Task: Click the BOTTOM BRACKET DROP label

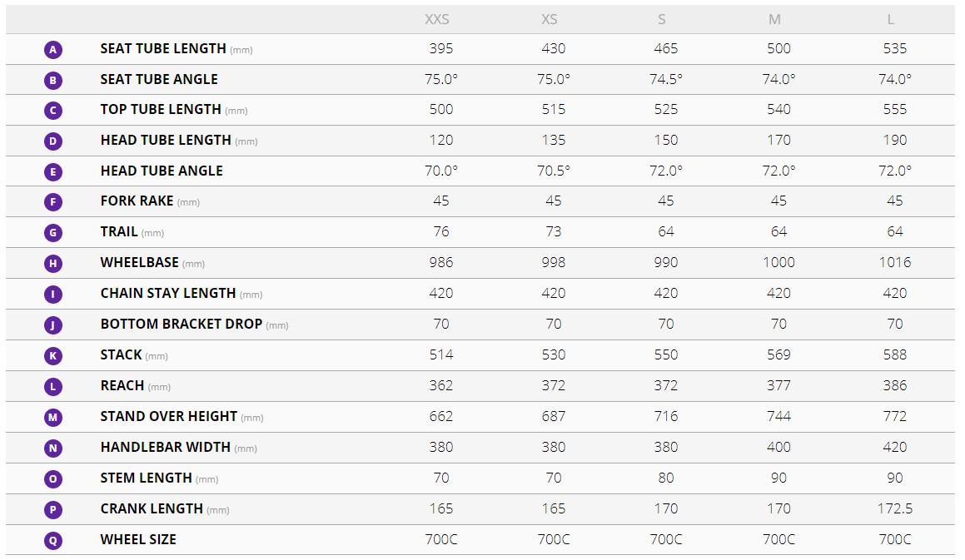Action: coord(182,325)
